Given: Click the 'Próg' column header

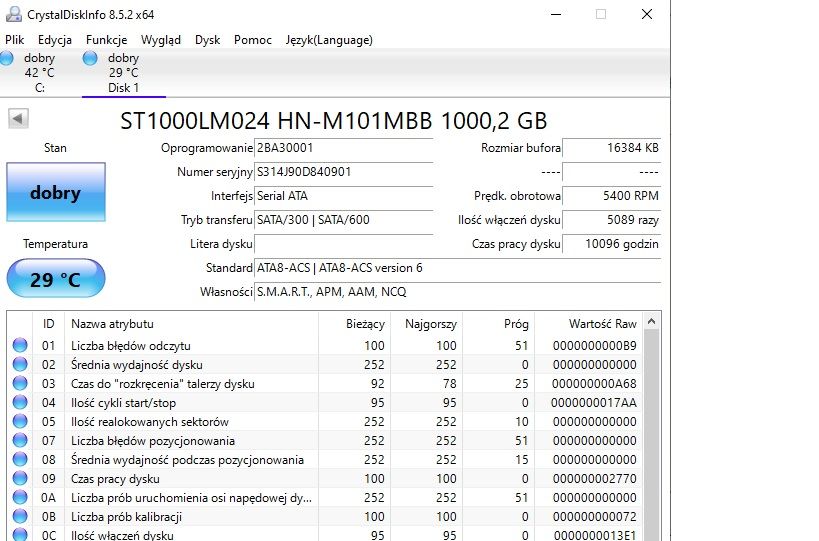Looking at the screenshot, I should point(498,324).
